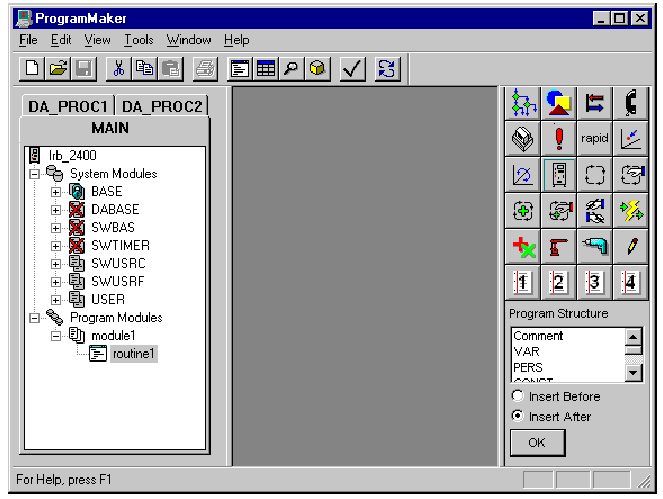Select routine1 in the tree
Screen dimensions: 663x499
[134, 354]
